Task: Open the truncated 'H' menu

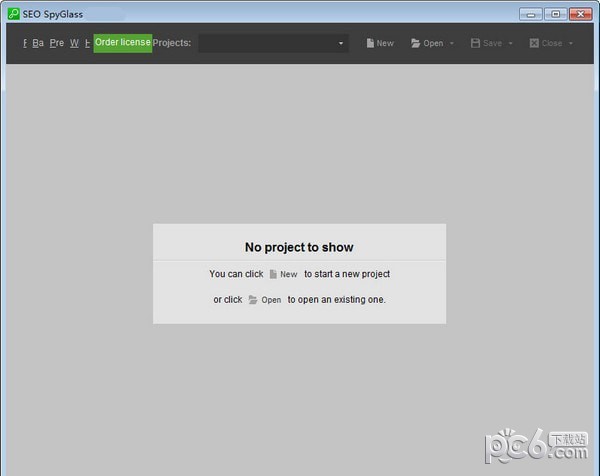Action: pyautogui.click(x=87, y=43)
